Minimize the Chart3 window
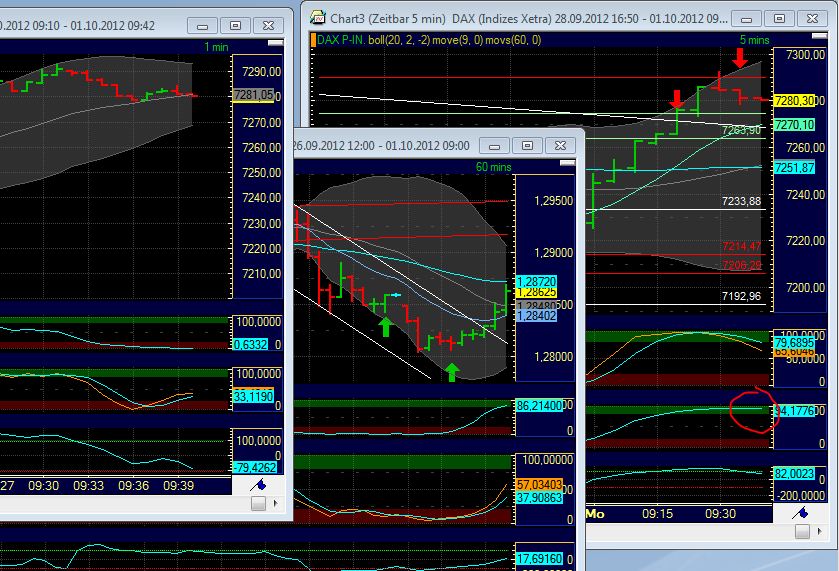The image size is (839, 571). click(x=746, y=19)
